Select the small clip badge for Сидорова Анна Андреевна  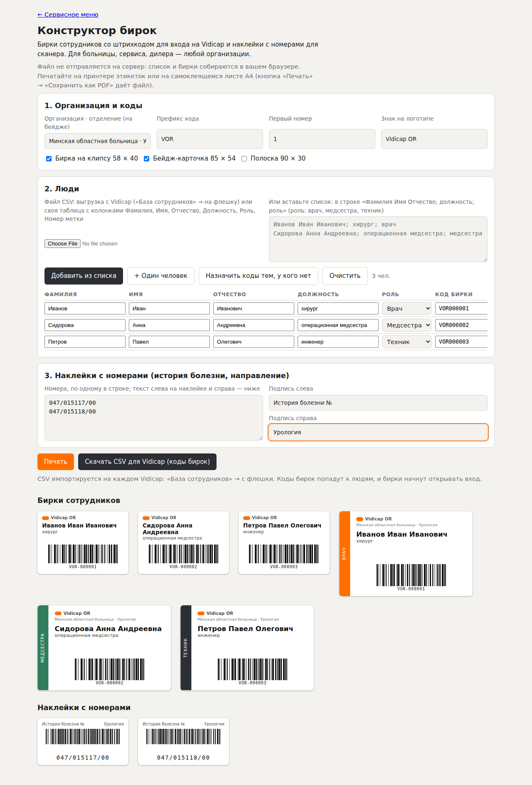[184, 543]
